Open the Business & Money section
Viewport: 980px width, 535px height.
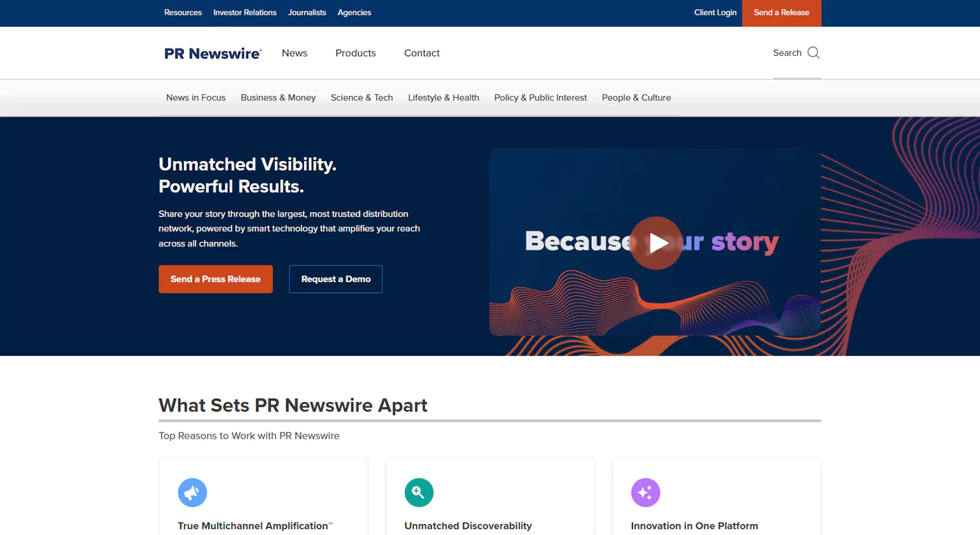click(x=278, y=97)
